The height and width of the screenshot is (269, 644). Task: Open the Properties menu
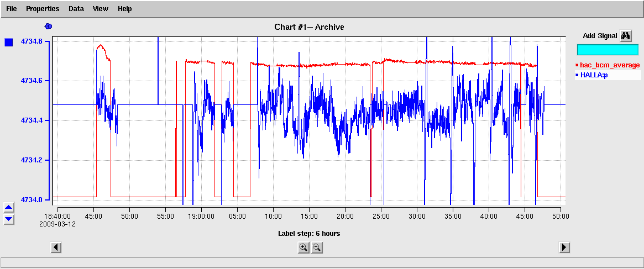43,9
